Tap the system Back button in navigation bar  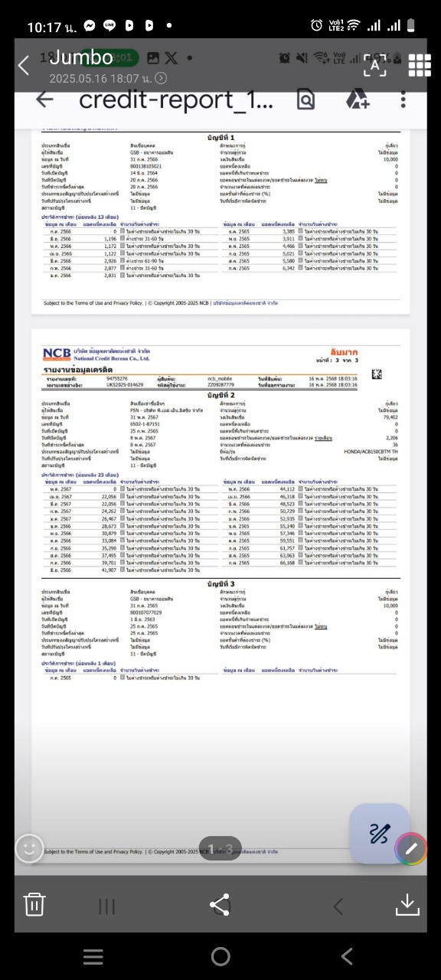347,956
